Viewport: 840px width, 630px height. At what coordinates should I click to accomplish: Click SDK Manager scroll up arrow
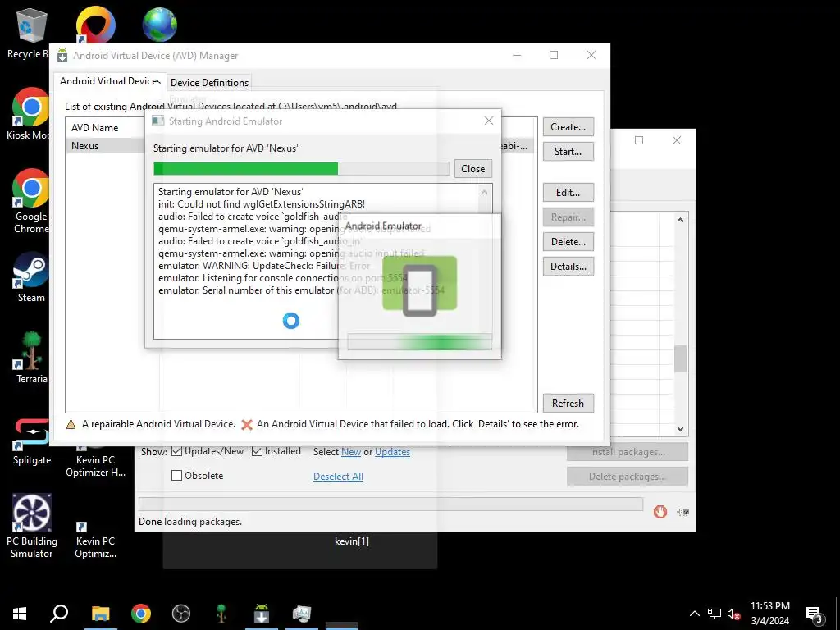click(x=680, y=220)
